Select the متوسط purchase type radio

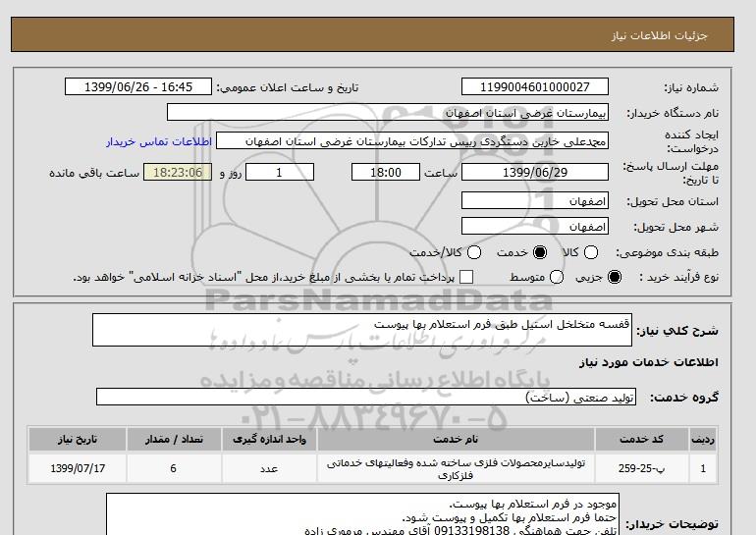pos(557,277)
